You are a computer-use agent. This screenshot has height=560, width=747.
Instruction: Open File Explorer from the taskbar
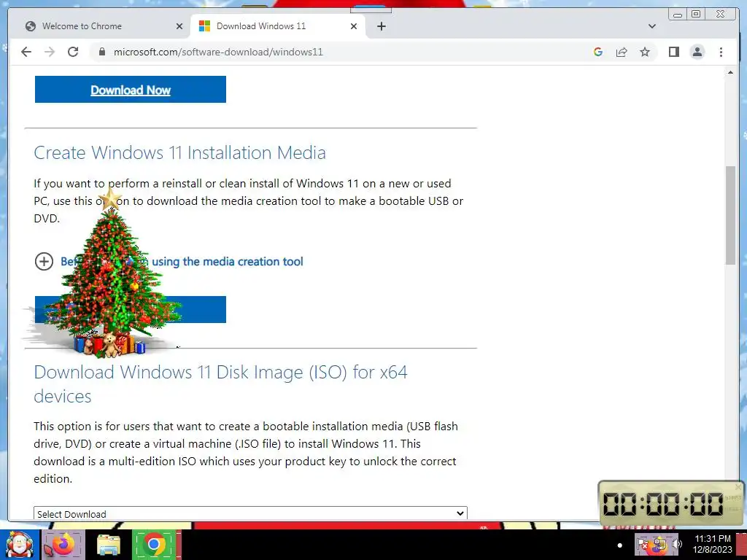(108, 544)
